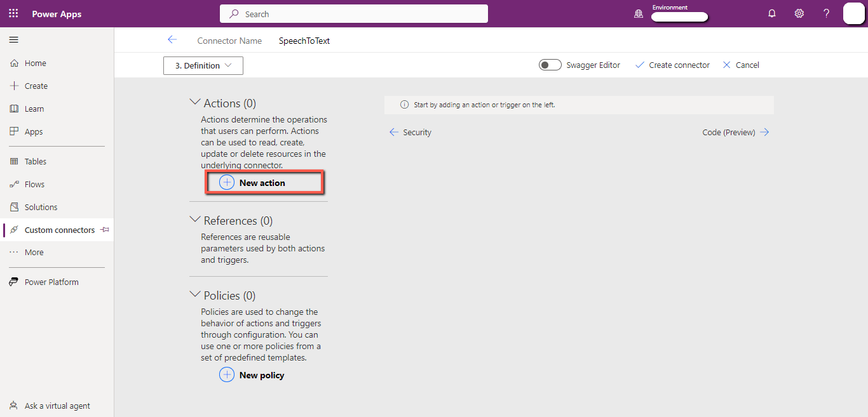Open the 3. Definition step dropdown
868x417 pixels.
203,65
